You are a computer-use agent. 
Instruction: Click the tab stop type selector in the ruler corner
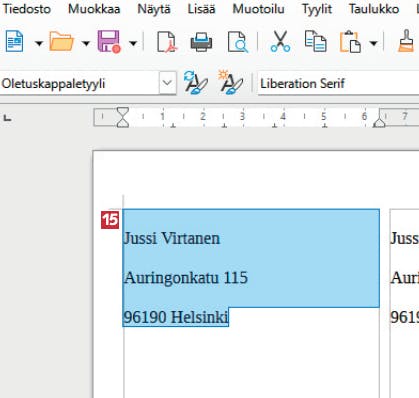7,117
